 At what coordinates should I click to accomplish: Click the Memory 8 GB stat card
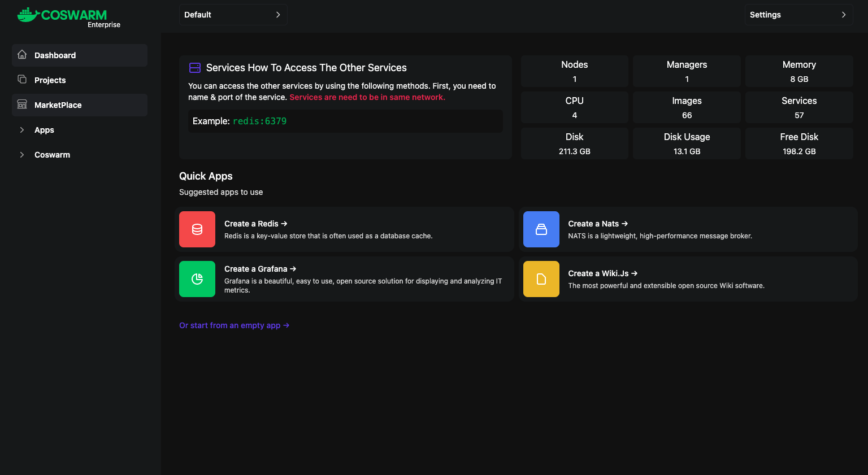[799, 71]
